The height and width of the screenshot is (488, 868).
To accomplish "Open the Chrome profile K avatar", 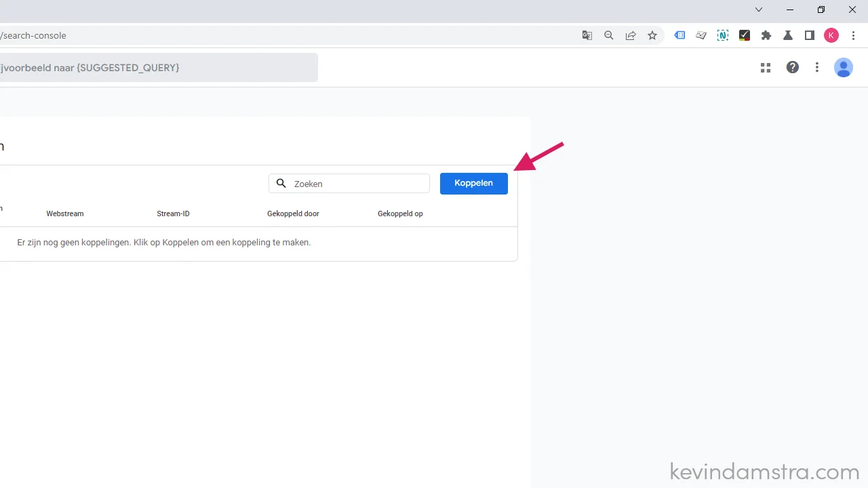I will pos(831,35).
